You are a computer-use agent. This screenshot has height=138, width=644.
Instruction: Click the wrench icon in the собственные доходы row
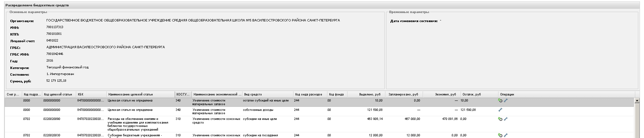pyautogui.click(x=500, y=110)
